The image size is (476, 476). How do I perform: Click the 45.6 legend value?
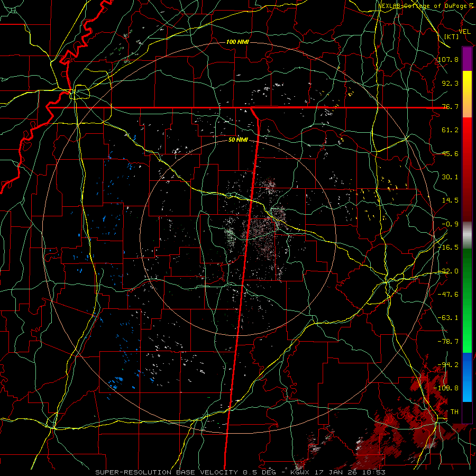click(x=450, y=153)
